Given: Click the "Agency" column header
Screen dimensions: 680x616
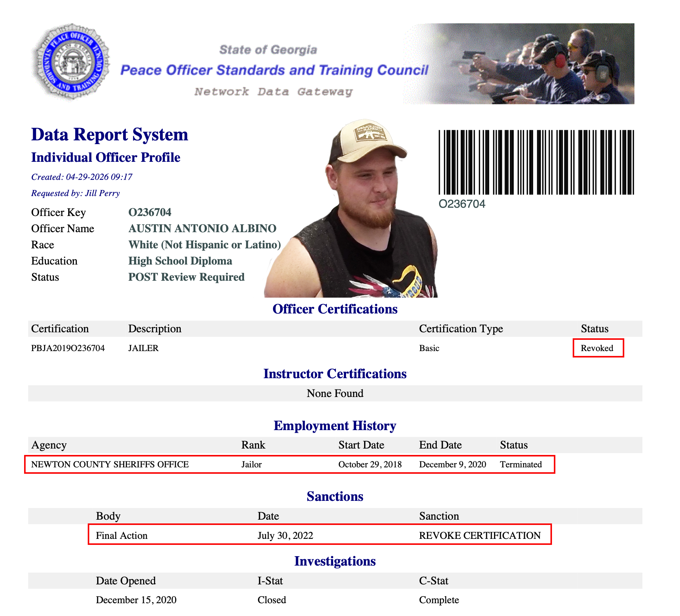Looking at the screenshot, I should 49,445.
